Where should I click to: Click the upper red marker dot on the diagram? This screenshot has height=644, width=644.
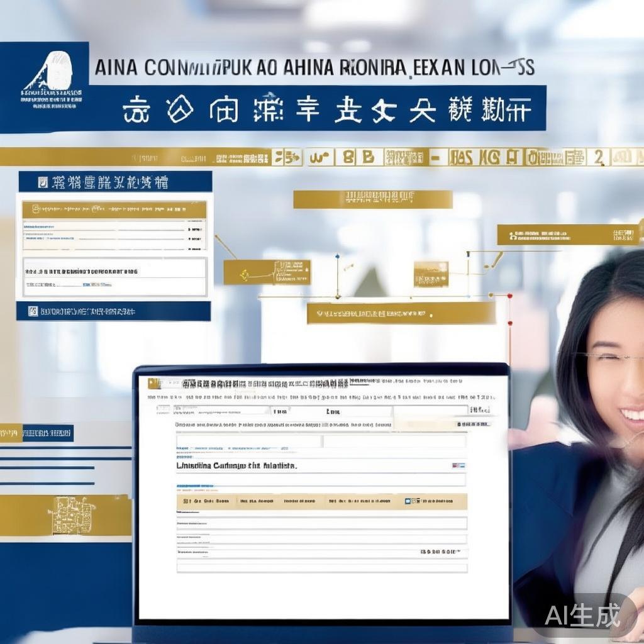[x=509, y=296]
